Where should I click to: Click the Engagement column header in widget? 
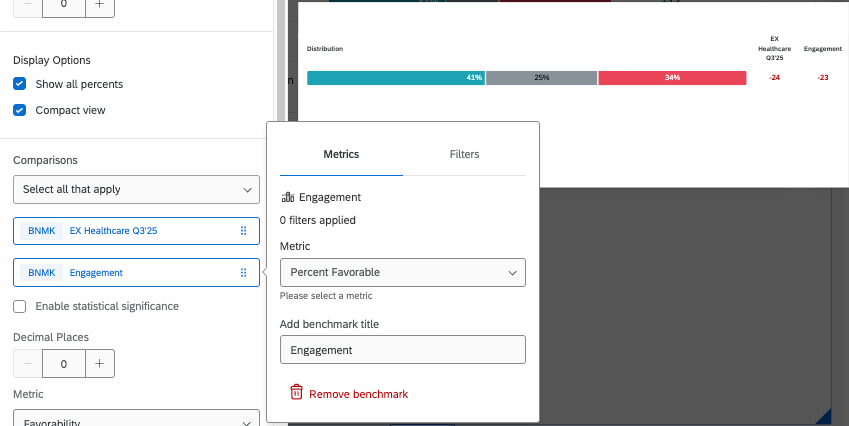pos(823,49)
